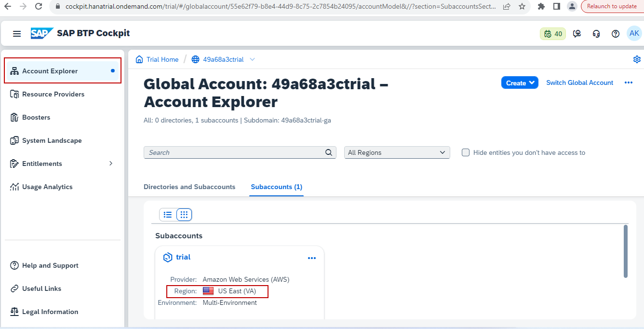644x329 pixels.
Task: Open the hamburger navigation menu
Action: coord(17,33)
